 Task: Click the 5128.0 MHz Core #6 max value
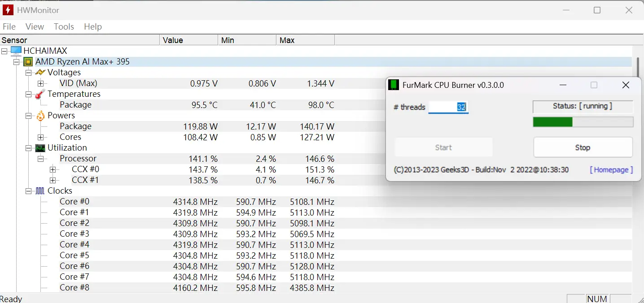(x=312, y=266)
